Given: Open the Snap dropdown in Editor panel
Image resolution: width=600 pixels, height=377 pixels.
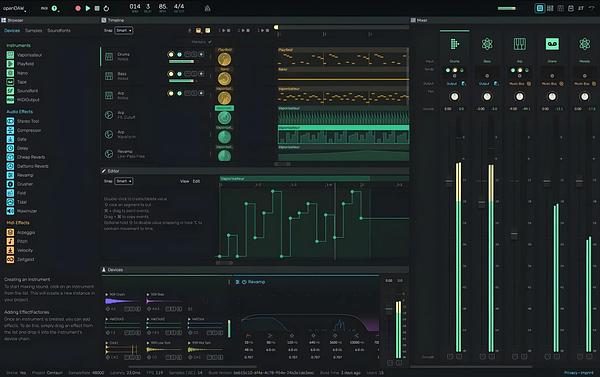Looking at the screenshot, I should tap(124, 181).
